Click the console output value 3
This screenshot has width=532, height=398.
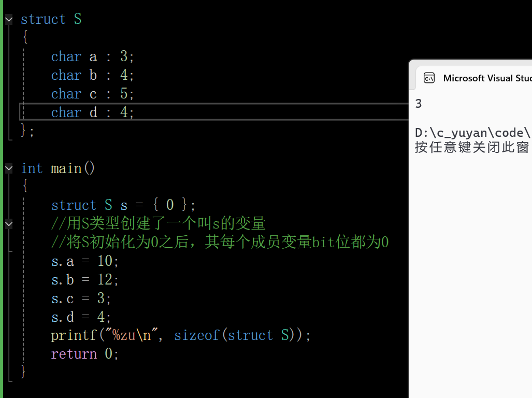click(x=419, y=104)
